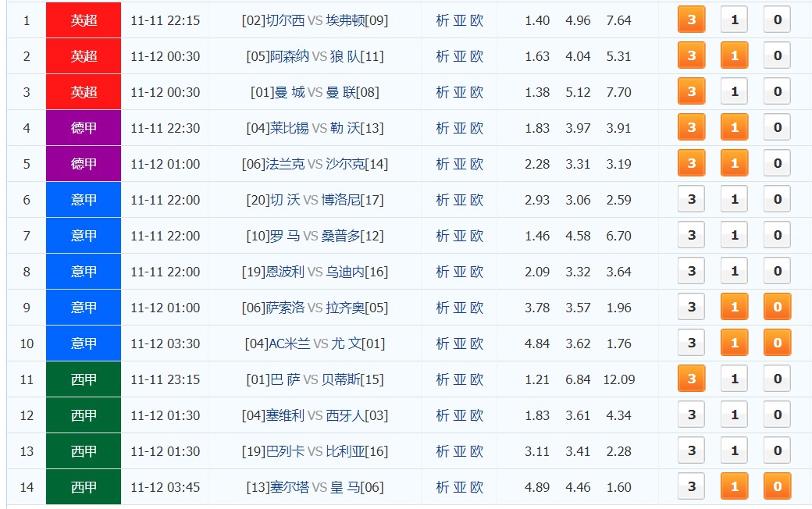Deselect 1 in 塞尔塔 VS 皇马 row
The width and height of the screenshot is (812, 509).
735,486
